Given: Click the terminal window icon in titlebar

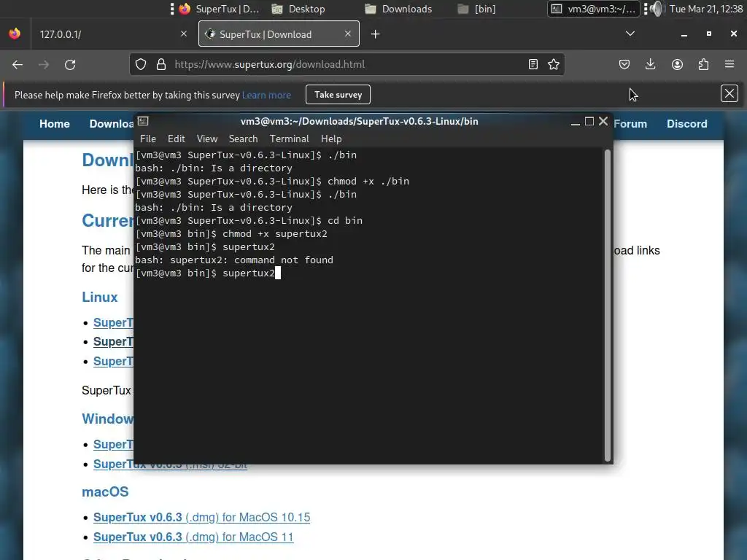Looking at the screenshot, I should [143, 122].
